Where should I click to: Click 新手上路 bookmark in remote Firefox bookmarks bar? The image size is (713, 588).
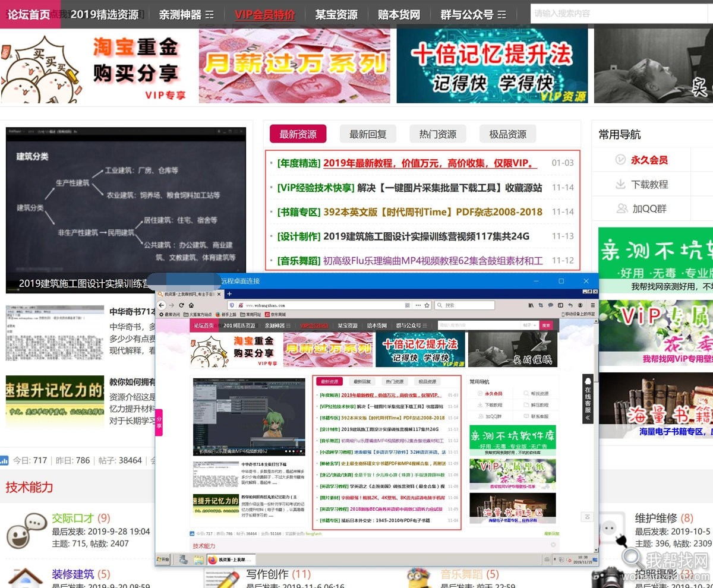(226, 314)
